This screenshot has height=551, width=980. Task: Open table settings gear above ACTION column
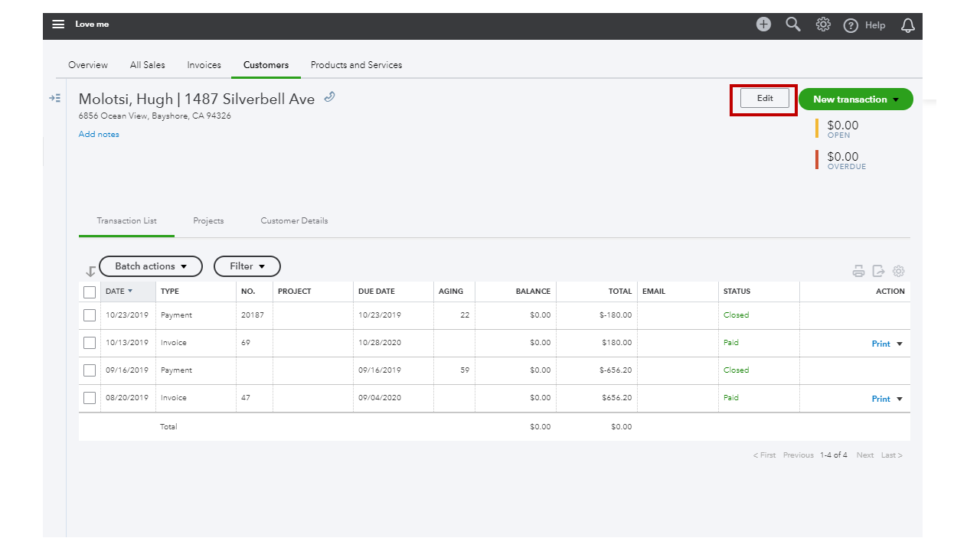(x=899, y=271)
